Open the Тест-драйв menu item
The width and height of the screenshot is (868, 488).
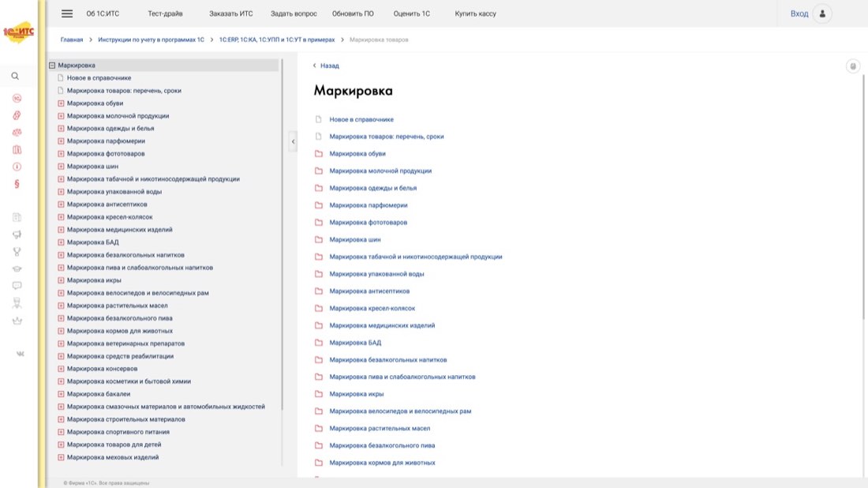(x=165, y=14)
